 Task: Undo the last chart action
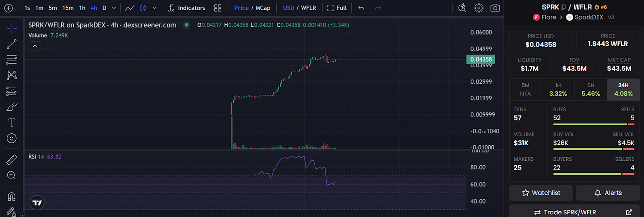point(361,8)
